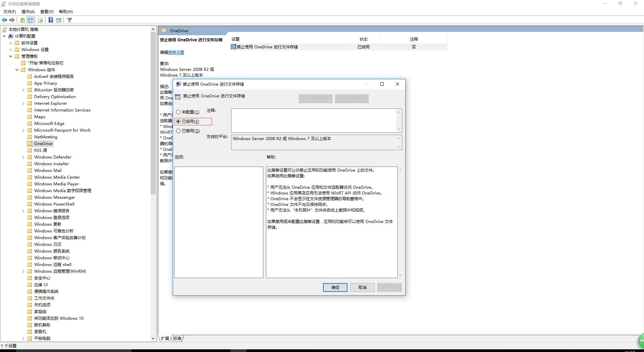
Task: Click the 上一个设置(P) button
Action: pos(316,99)
